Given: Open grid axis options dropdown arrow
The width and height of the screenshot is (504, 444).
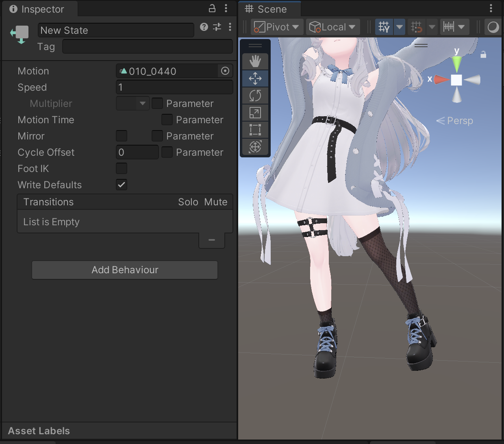Looking at the screenshot, I should click(400, 27).
